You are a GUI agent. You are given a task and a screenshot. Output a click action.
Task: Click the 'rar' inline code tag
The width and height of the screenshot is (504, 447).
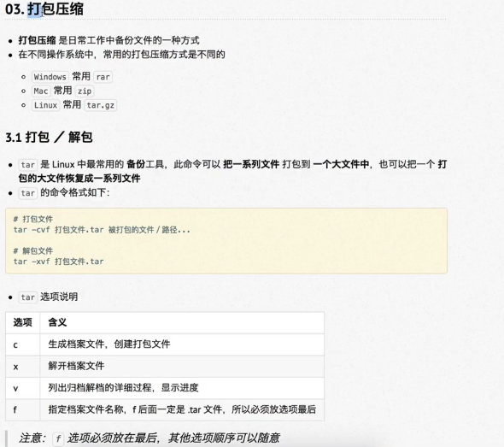point(103,77)
